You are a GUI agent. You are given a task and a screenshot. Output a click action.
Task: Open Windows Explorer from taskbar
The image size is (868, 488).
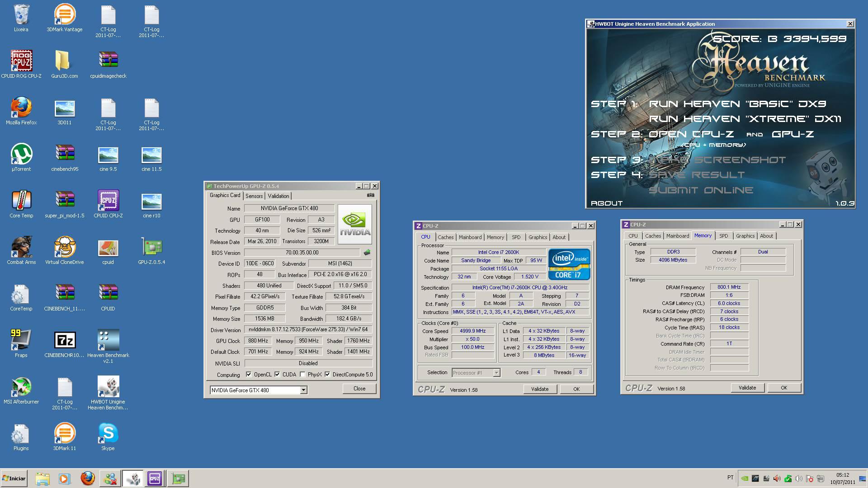[x=42, y=479]
